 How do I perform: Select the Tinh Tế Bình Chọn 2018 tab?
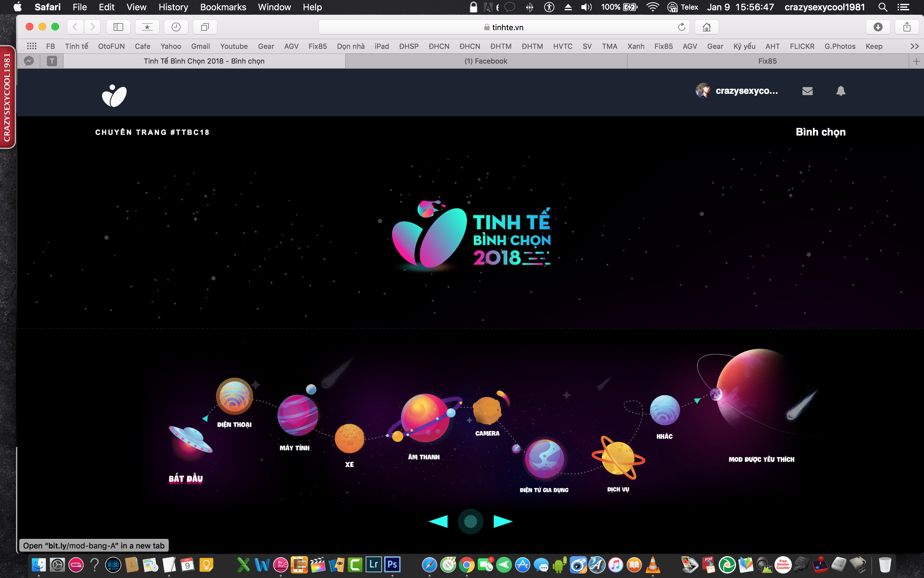click(204, 61)
